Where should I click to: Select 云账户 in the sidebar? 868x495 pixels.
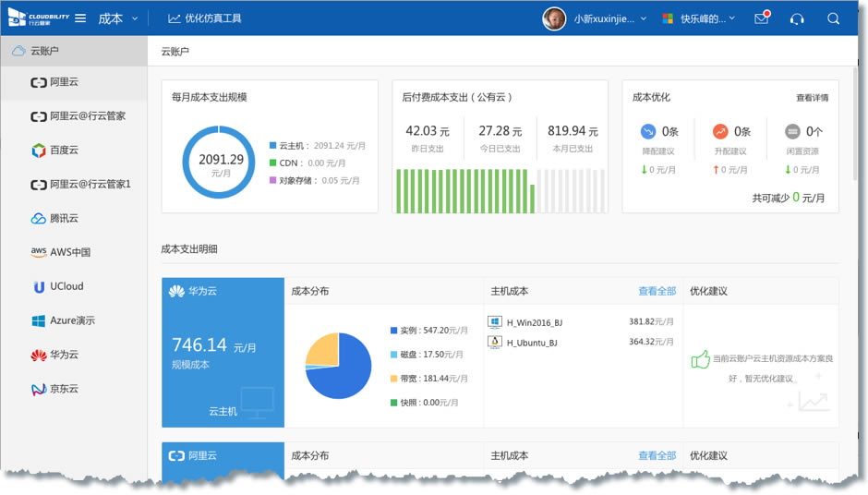point(74,51)
